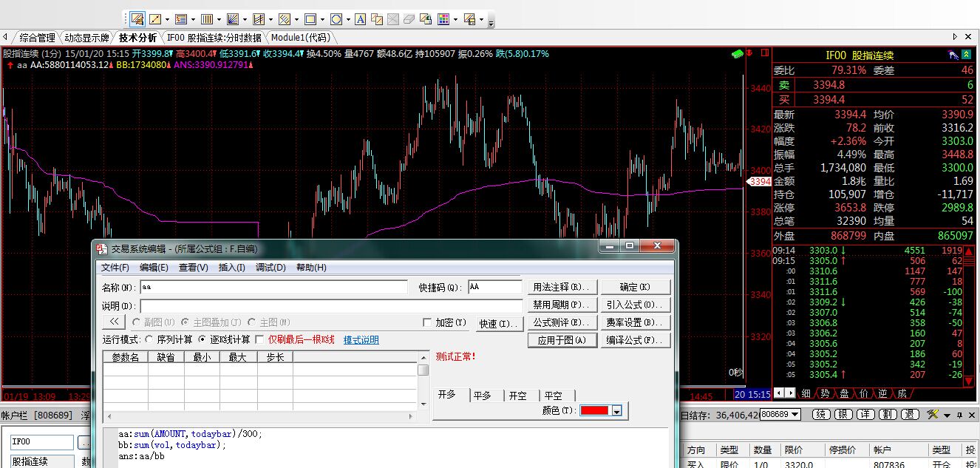Switch to the 势 tab under tick list
The image size is (980, 468).
(825, 393)
